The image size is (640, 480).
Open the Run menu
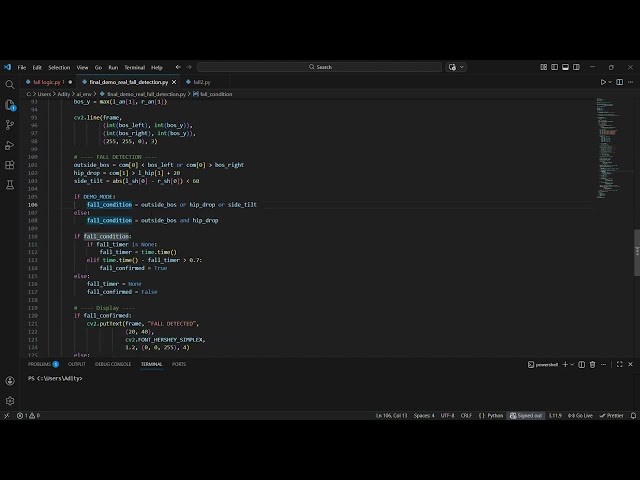tap(113, 67)
